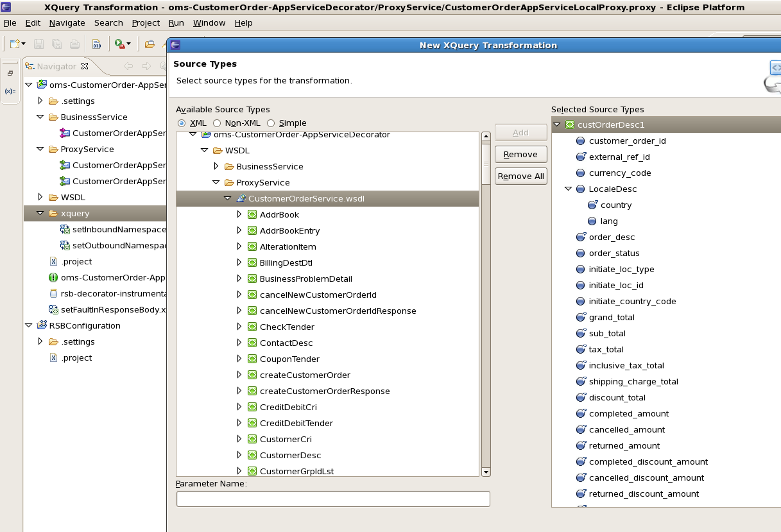Image resolution: width=781 pixels, height=532 pixels.
Task: Collapse the custOrderDesc1 selected type
Action: [x=556, y=124]
